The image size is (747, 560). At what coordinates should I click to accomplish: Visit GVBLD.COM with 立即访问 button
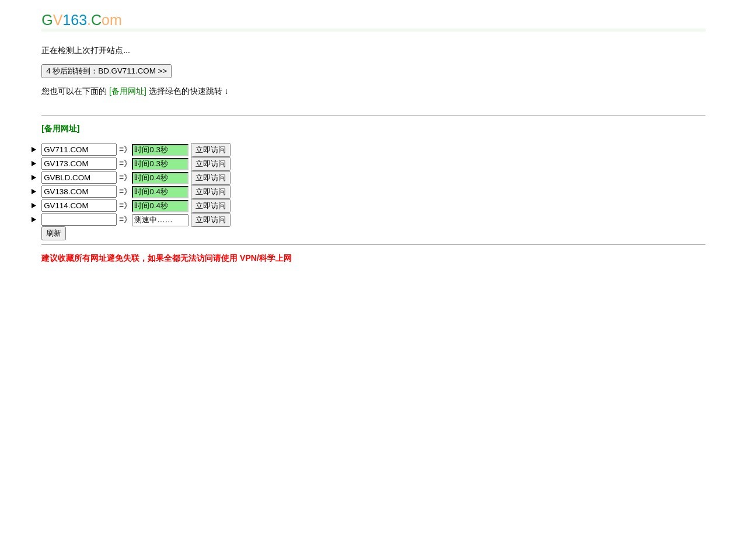click(x=211, y=178)
